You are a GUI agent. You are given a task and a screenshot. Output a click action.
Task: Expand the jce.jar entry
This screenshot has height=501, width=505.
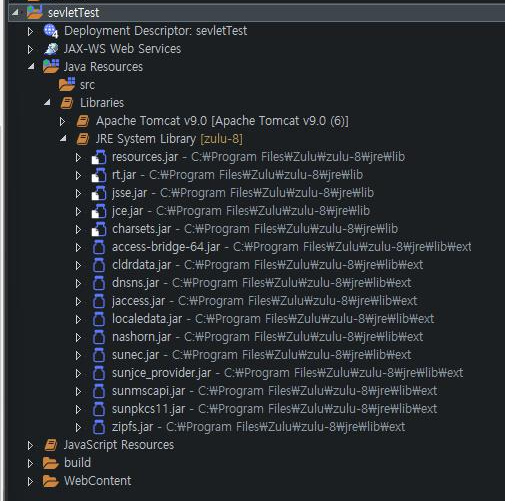[78, 211]
